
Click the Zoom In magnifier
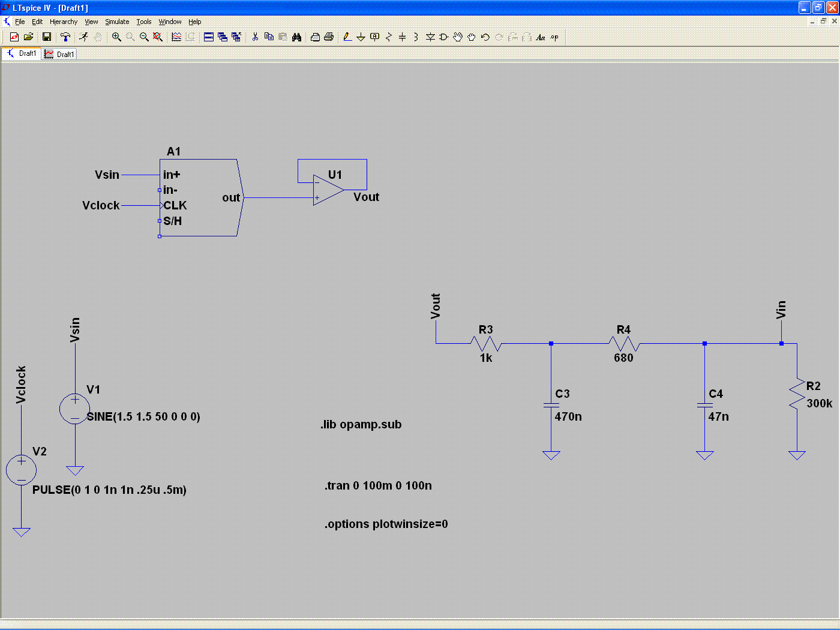pos(116,37)
